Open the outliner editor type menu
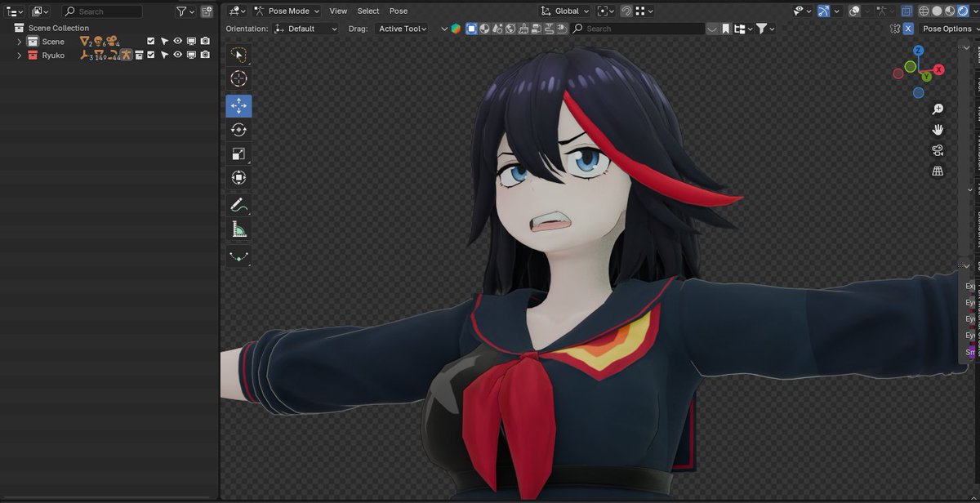The height and width of the screenshot is (503, 980). tap(15, 11)
